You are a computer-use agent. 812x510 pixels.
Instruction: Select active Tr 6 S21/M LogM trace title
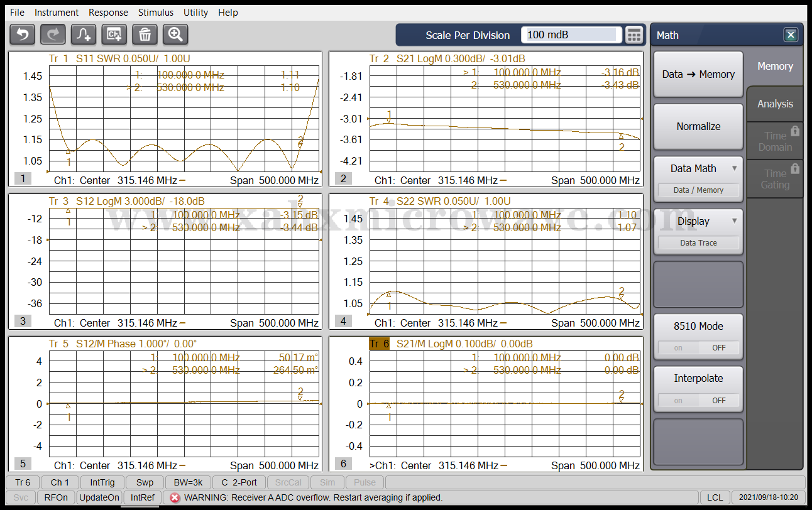[x=451, y=344]
